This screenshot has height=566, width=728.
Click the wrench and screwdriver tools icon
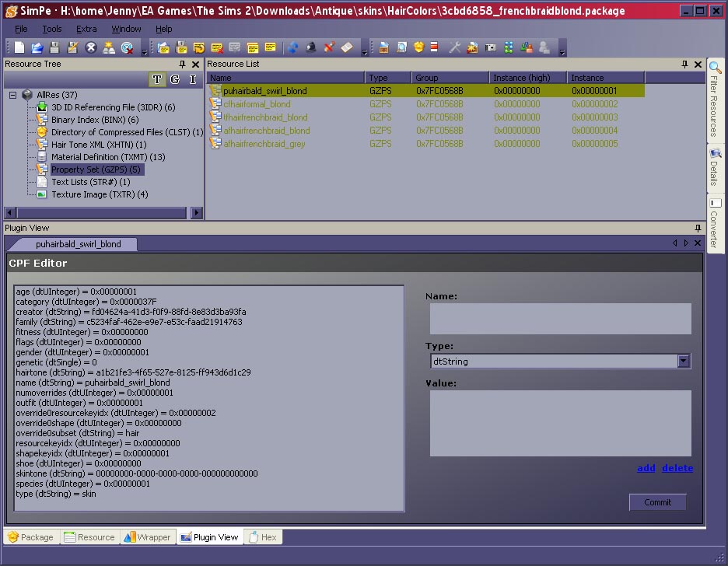tap(455, 48)
